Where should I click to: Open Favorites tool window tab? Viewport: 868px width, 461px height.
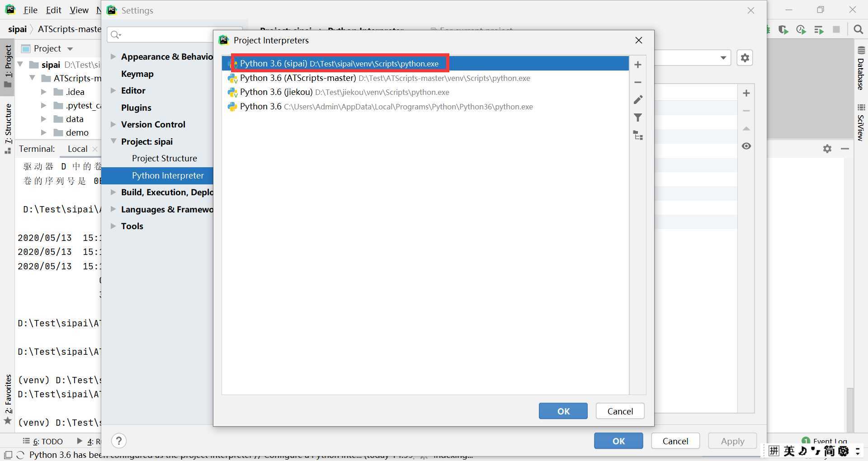click(x=8, y=399)
